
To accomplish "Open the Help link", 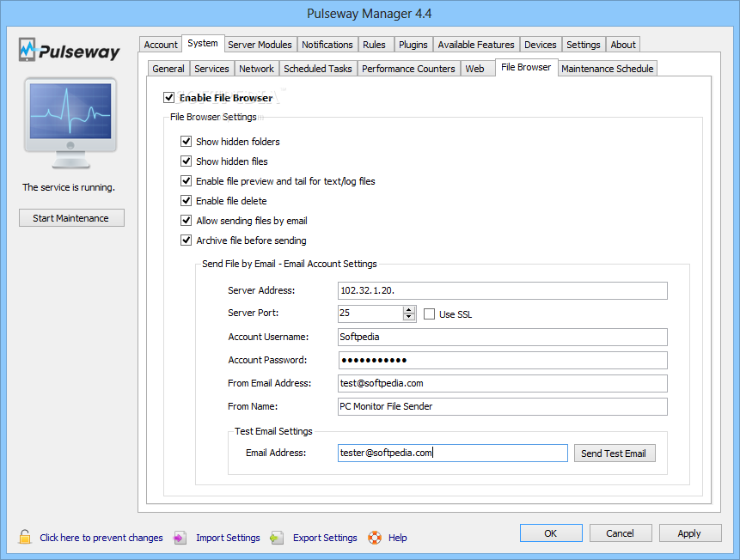I will coord(397,538).
